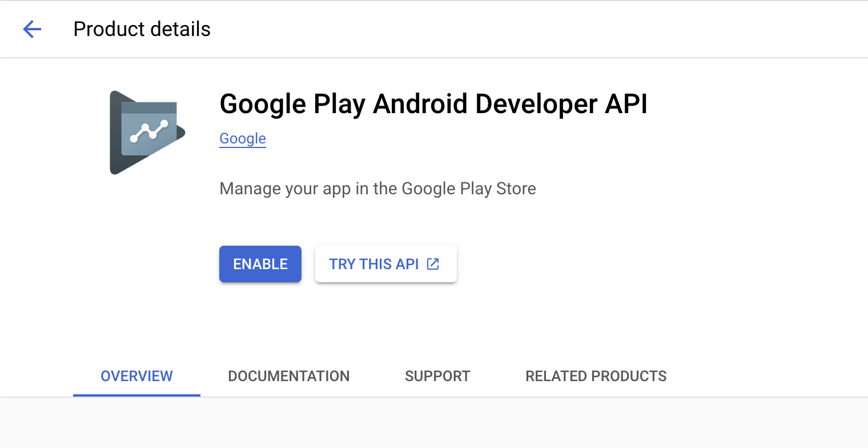Image resolution: width=868 pixels, height=448 pixels.
Task: Click the line-graph badge on the Play logo
Action: point(150,130)
